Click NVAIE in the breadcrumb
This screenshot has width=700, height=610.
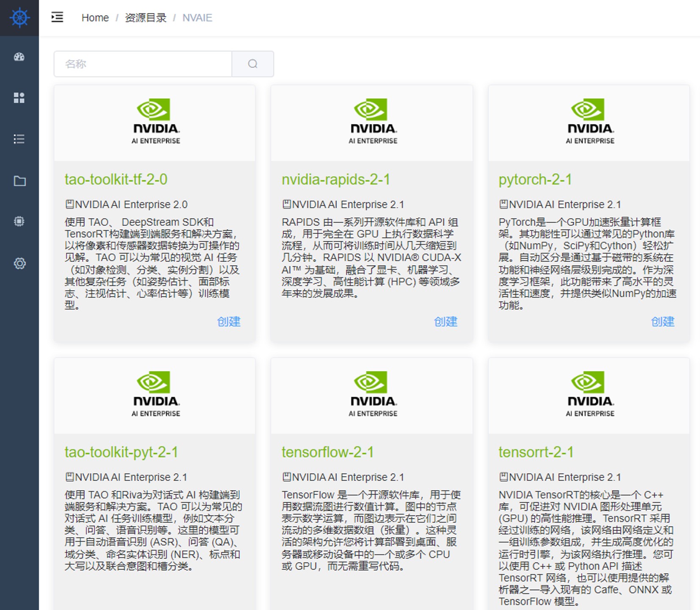coord(197,18)
